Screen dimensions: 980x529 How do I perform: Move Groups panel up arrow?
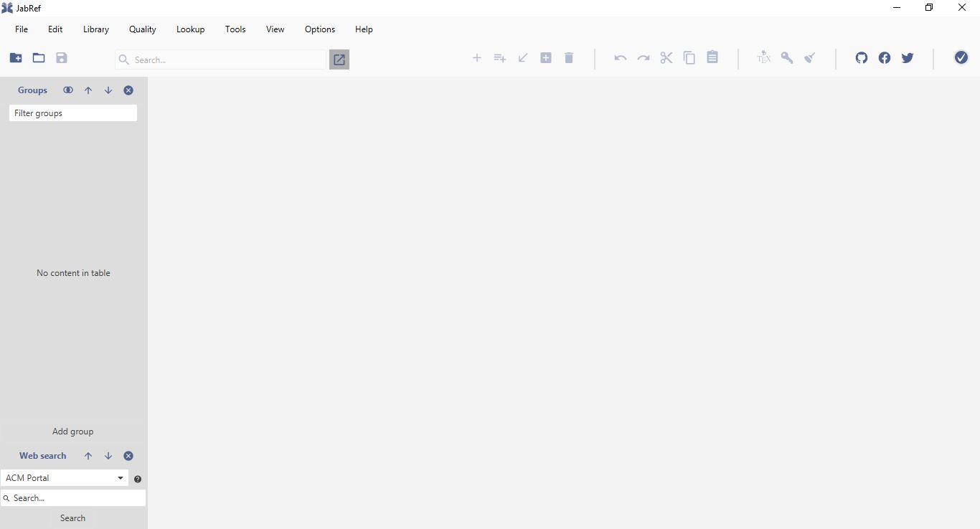click(88, 90)
